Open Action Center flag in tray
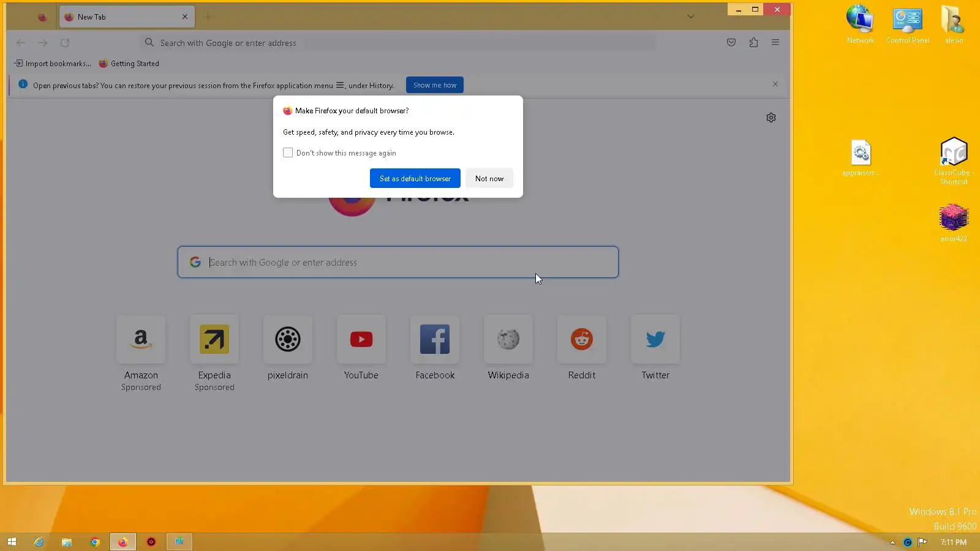The height and width of the screenshot is (551, 980). 922,542
